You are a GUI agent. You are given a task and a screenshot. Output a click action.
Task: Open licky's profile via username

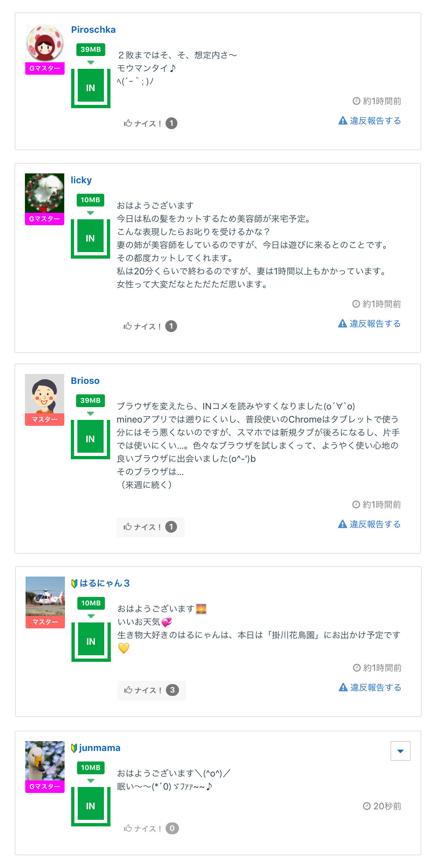[x=81, y=180]
